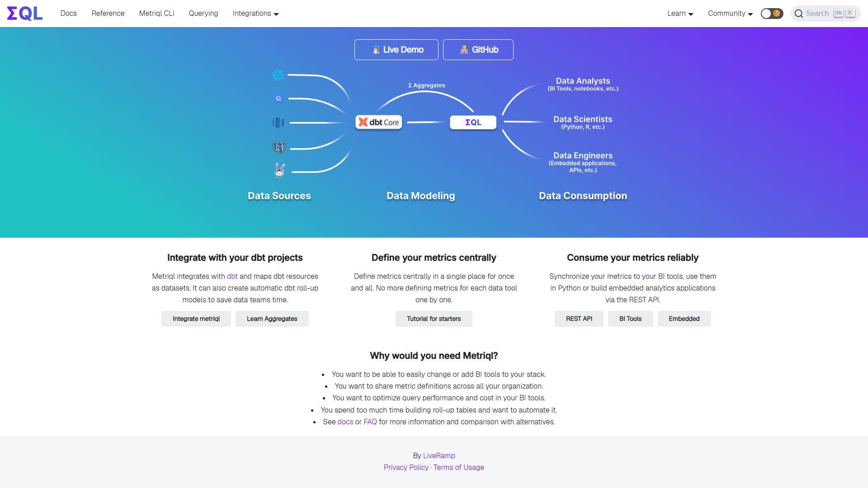This screenshot has width=868, height=488.
Task: Click the BigQuery data source icon
Action: pos(278,99)
